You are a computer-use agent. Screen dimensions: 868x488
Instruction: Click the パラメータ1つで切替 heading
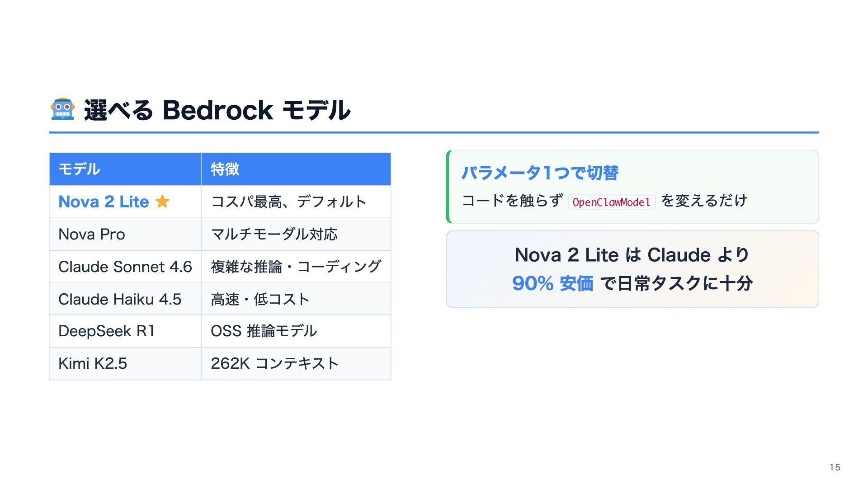coord(540,173)
